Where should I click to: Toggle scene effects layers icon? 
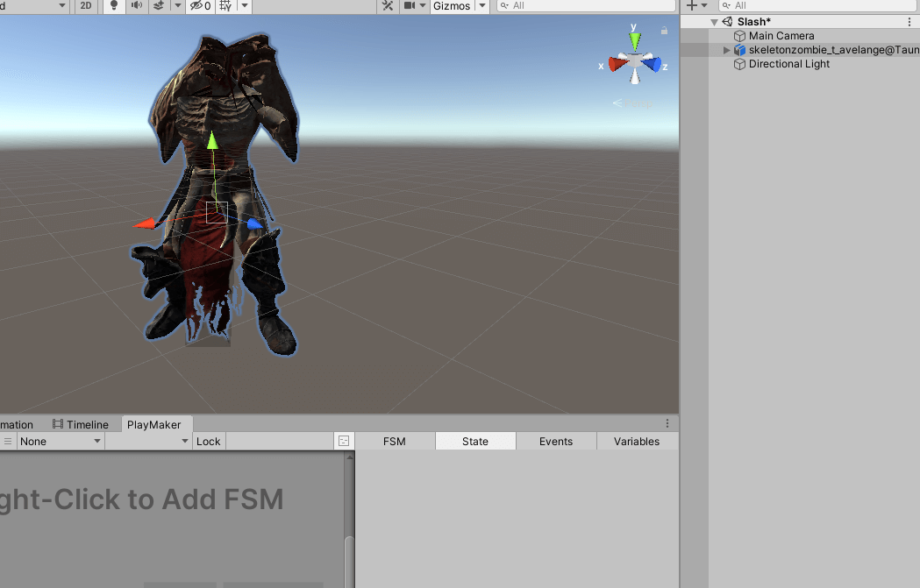(x=159, y=6)
